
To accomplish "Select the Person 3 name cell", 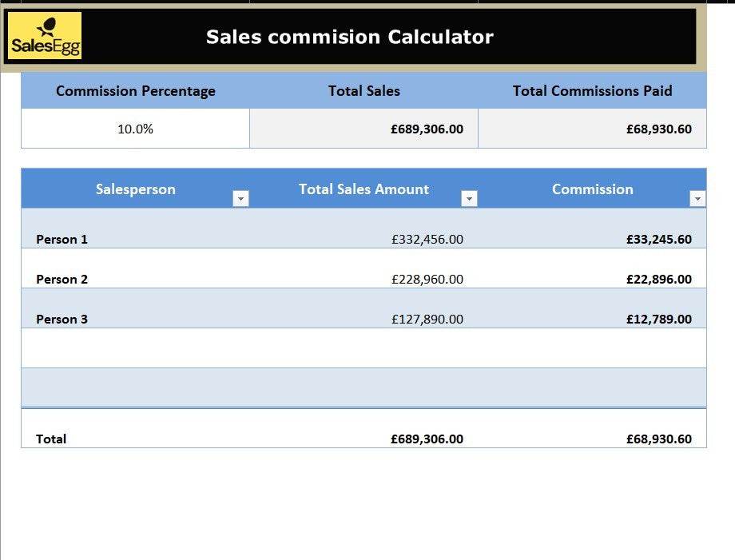I will (62, 319).
